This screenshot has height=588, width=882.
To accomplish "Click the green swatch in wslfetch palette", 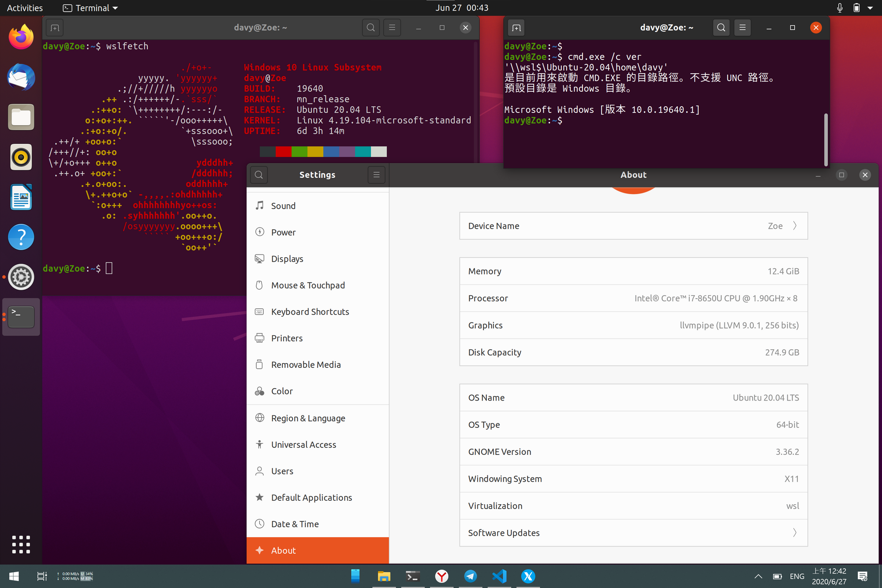I will coord(299,151).
